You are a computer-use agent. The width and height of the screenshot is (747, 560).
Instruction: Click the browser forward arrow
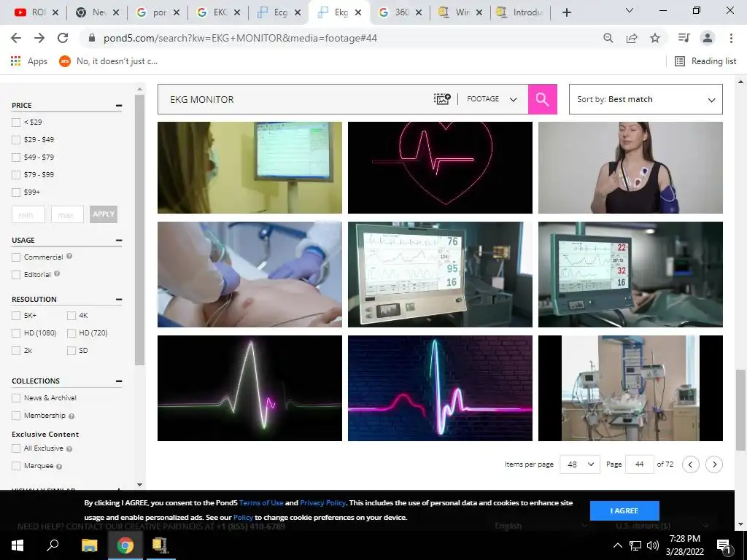pyautogui.click(x=39, y=38)
